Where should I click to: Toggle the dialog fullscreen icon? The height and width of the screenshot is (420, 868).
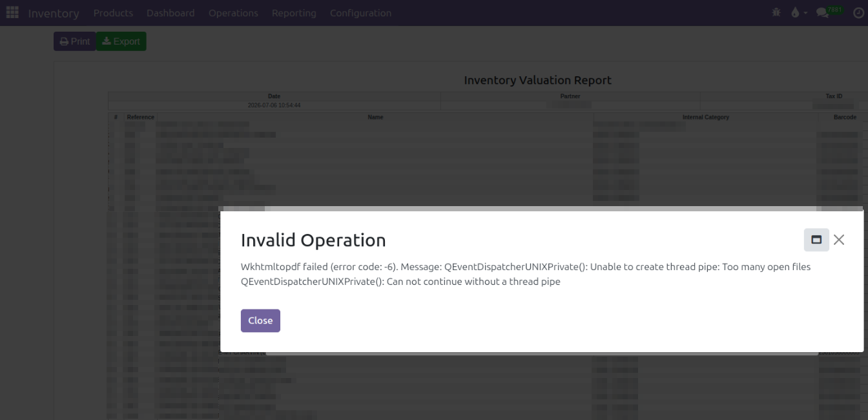click(816, 240)
